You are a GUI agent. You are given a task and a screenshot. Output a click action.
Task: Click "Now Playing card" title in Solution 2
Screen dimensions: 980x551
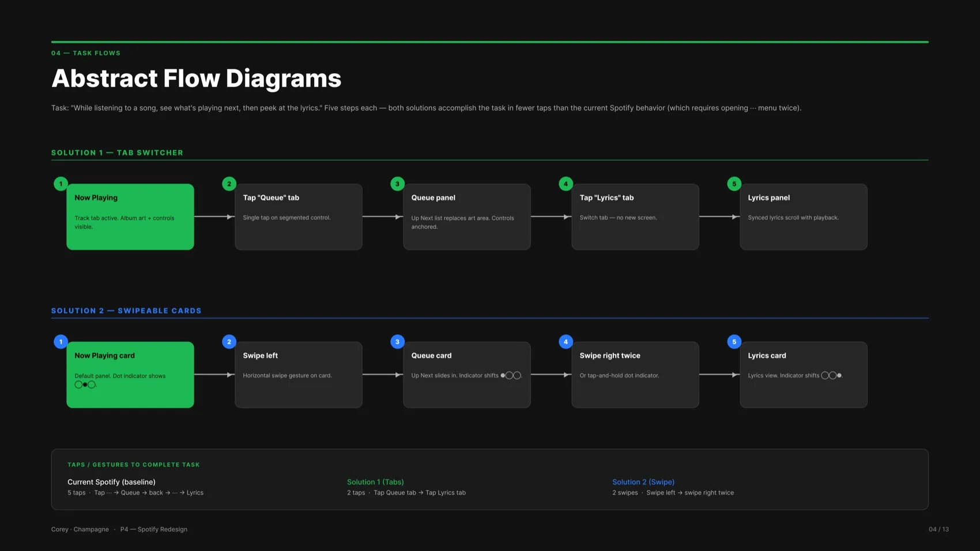104,356
